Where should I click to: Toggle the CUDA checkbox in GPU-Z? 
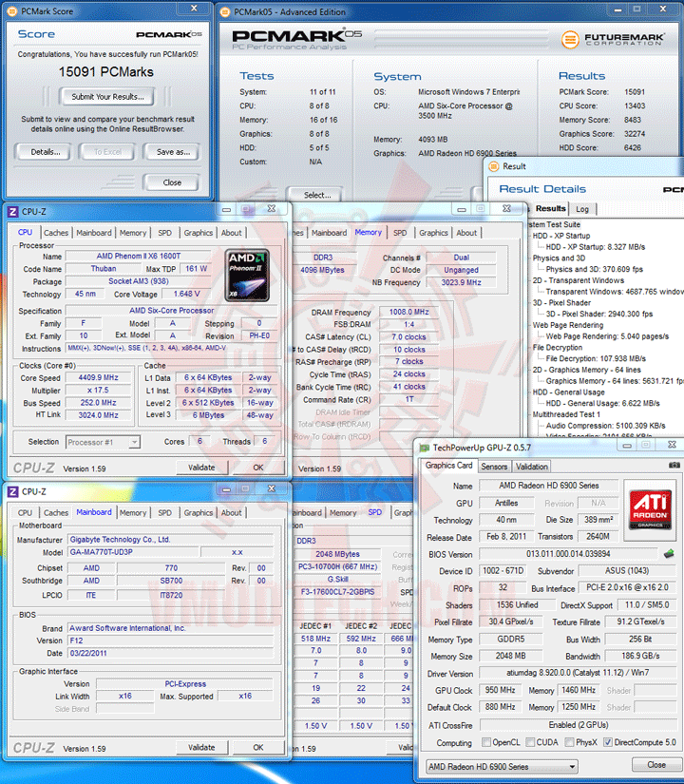pyautogui.click(x=530, y=742)
